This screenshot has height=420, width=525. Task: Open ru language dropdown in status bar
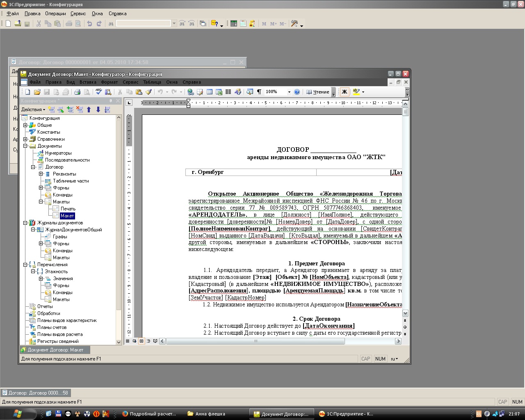(x=394, y=358)
